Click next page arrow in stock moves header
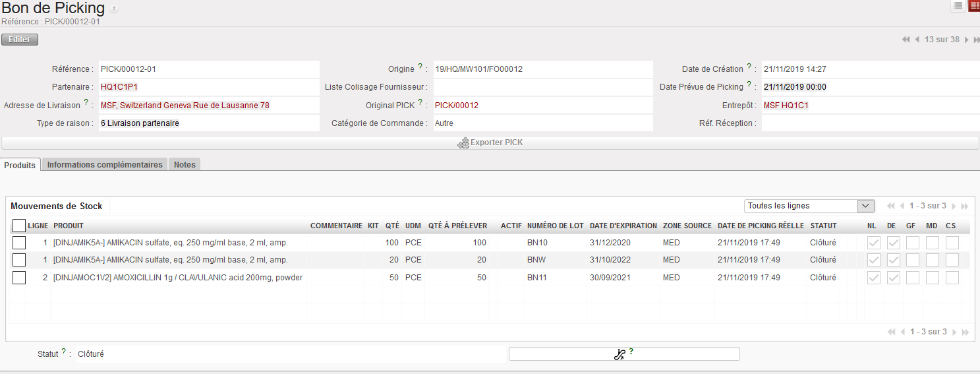This screenshot has width=980, height=374. [x=954, y=206]
